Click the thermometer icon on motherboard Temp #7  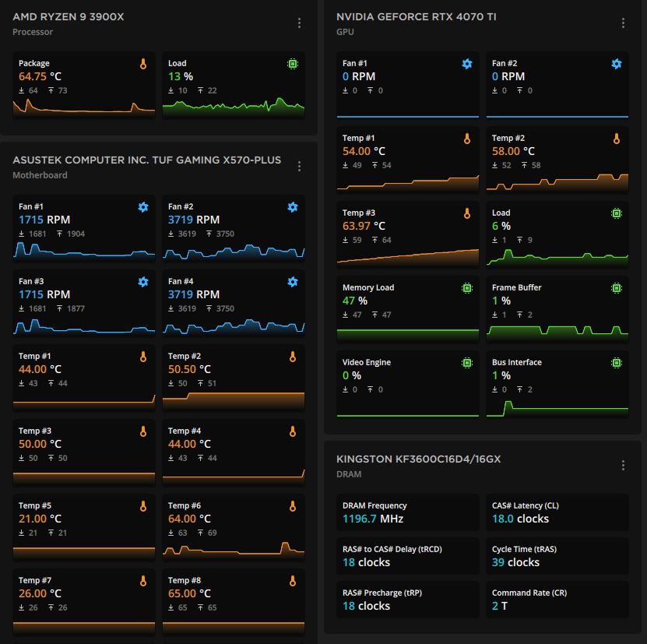pyautogui.click(x=143, y=581)
